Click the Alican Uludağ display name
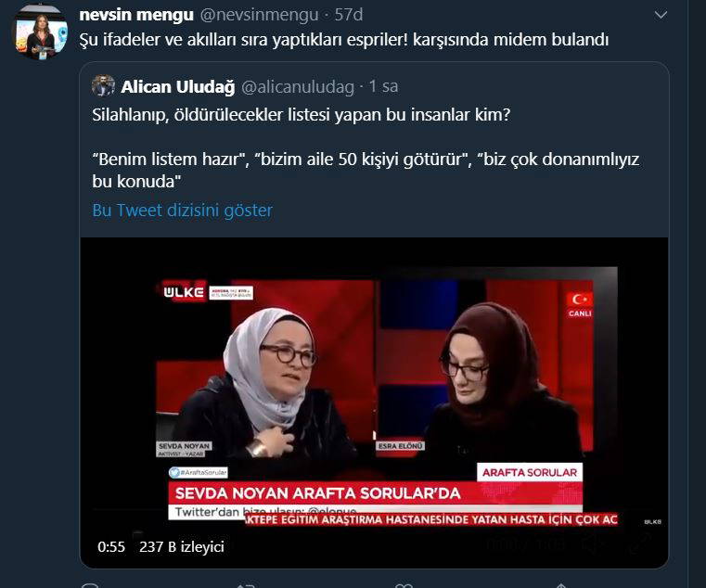The height and width of the screenshot is (588, 706). (x=178, y=86)
